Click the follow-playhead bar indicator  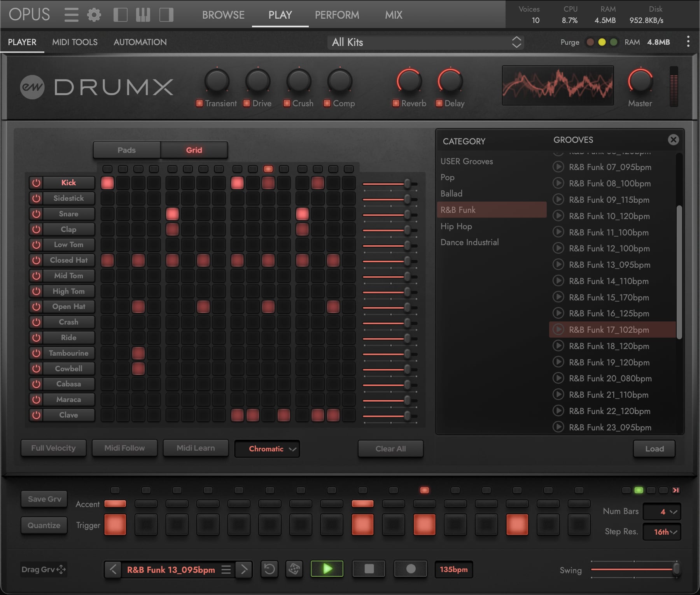676,490
